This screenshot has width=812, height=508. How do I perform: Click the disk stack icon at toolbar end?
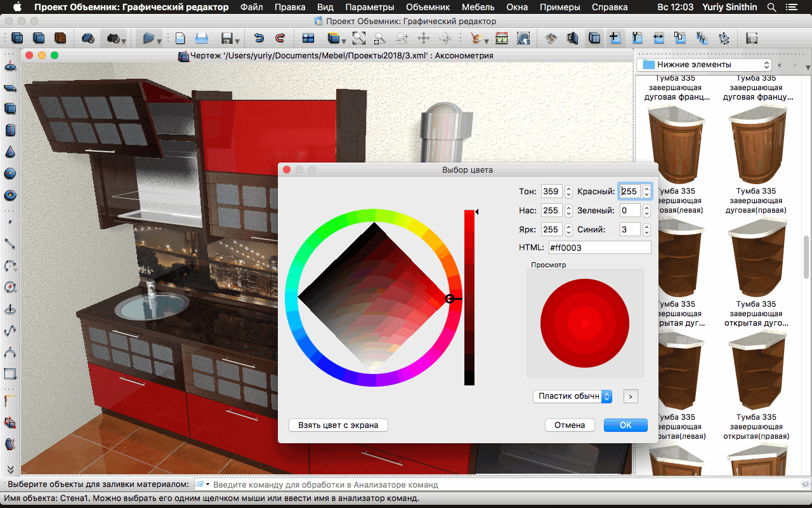click(752, 38)
